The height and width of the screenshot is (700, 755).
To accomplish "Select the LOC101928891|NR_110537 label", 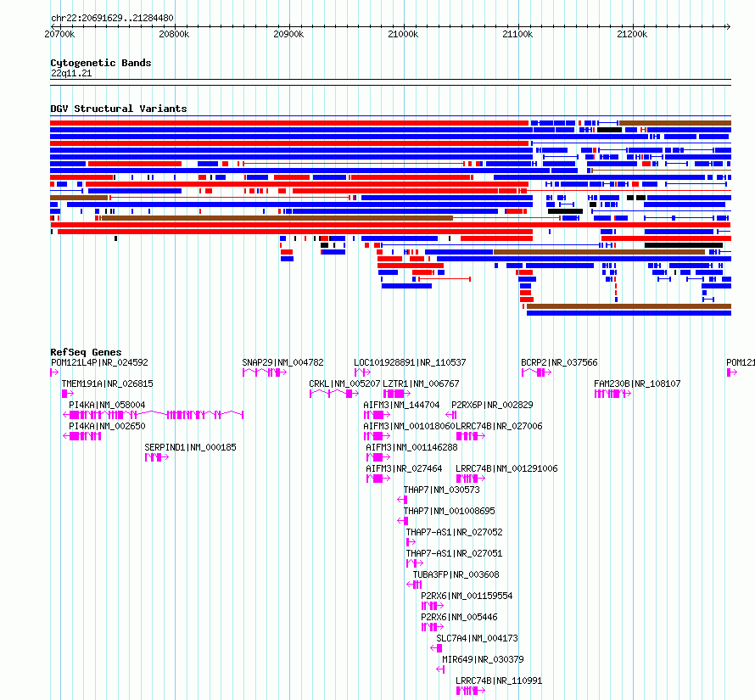I will 410,362.
